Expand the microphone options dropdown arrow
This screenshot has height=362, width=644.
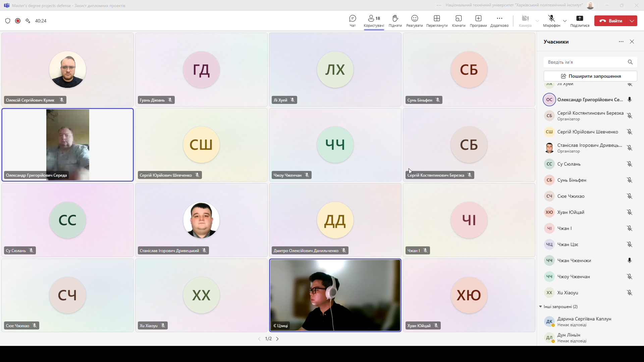565,21
